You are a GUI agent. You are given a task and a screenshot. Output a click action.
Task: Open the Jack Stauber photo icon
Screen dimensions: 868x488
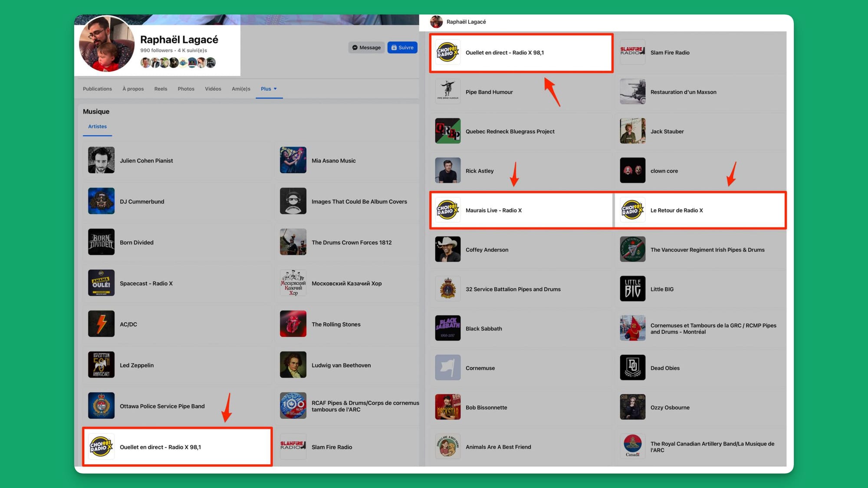pyautogui.click(x=632, y=131)
